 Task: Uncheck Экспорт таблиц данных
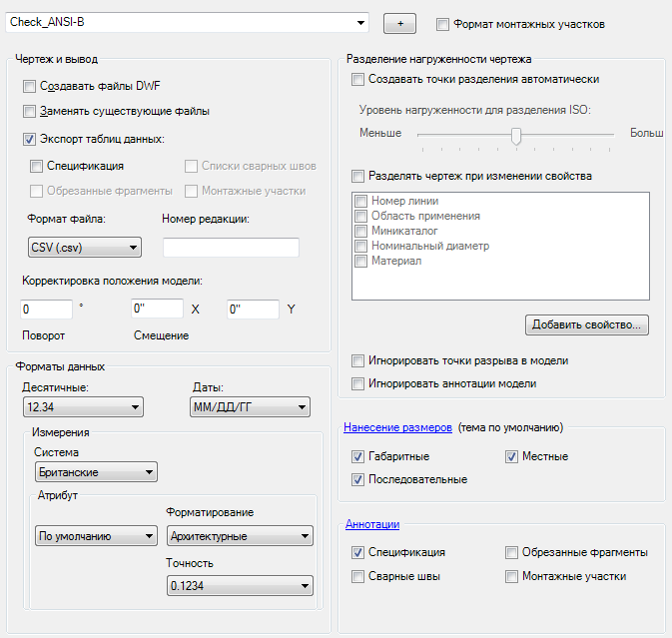pos(29,139)
